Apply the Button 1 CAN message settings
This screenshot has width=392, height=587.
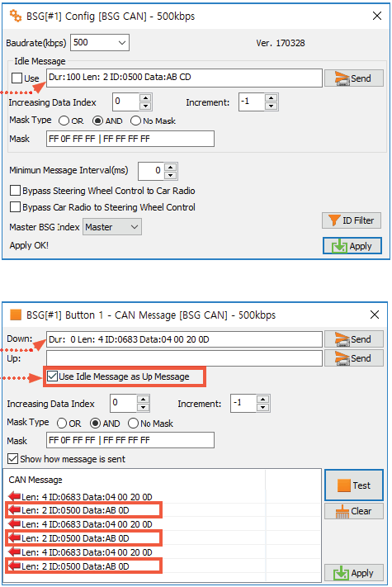point(354,573)
